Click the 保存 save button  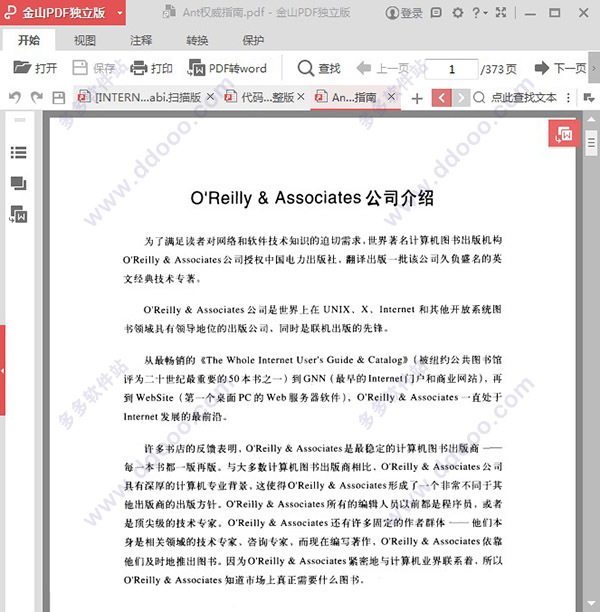tap(94, 68)
